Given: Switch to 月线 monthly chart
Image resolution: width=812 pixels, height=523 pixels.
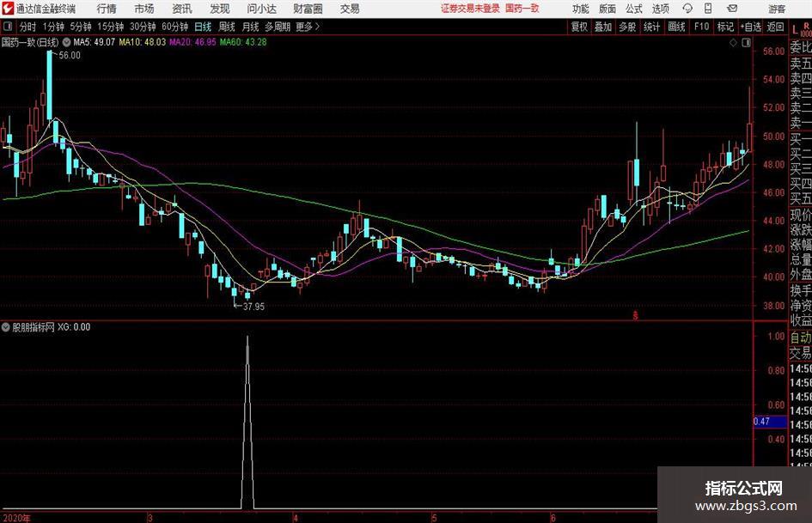Looking at the screenshot, I should (x=251, y=27).
